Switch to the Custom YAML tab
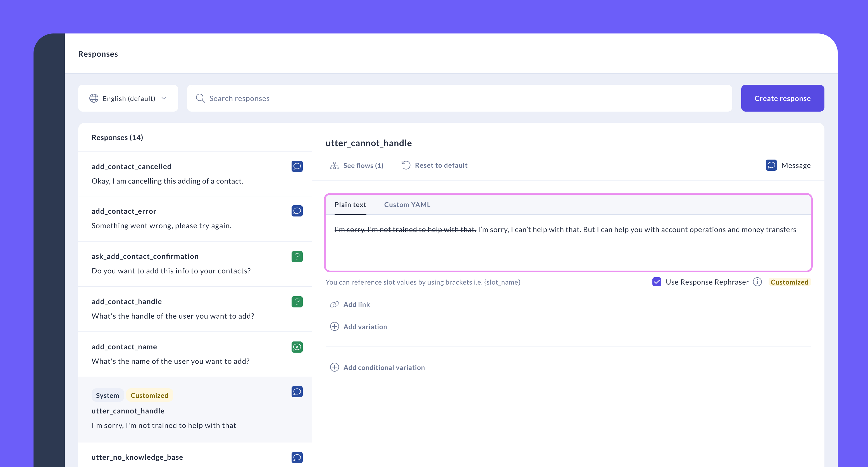The image size is (868, 467). 407,205
